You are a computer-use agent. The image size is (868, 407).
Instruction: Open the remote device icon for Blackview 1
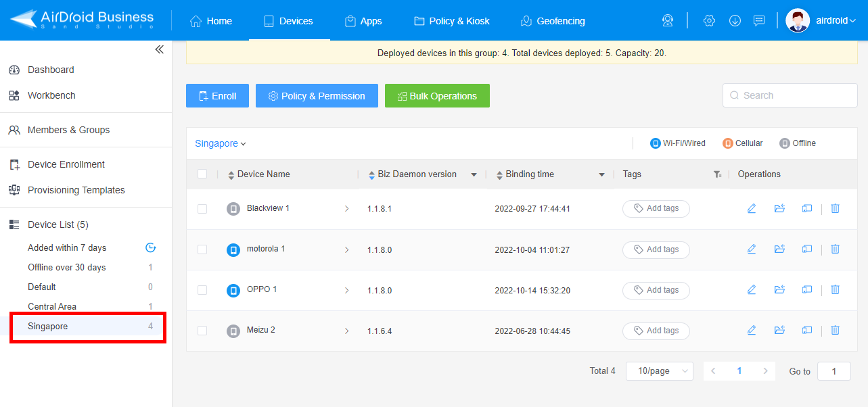point(807,208)
